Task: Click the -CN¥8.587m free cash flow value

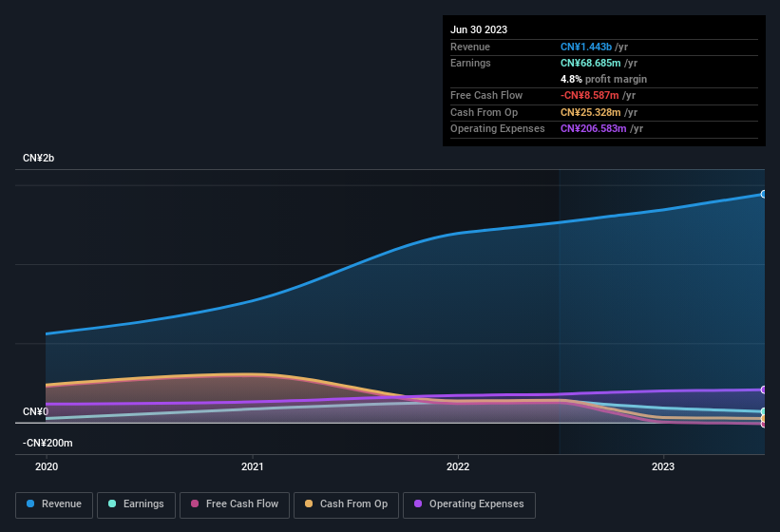Action: [589, 95]
